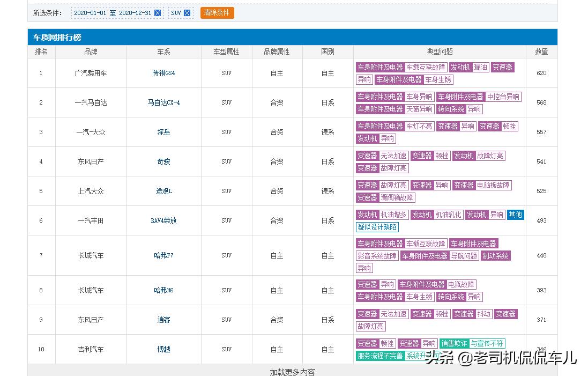588x376 pixels.
Task: Click the green 销售欺诈 tag
Action: (x=454, y=343)
